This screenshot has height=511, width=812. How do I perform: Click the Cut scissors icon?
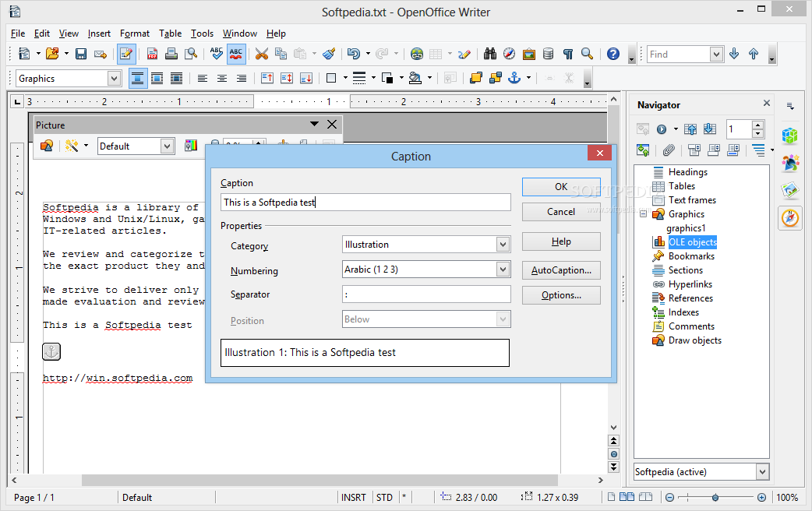(262, 54)
